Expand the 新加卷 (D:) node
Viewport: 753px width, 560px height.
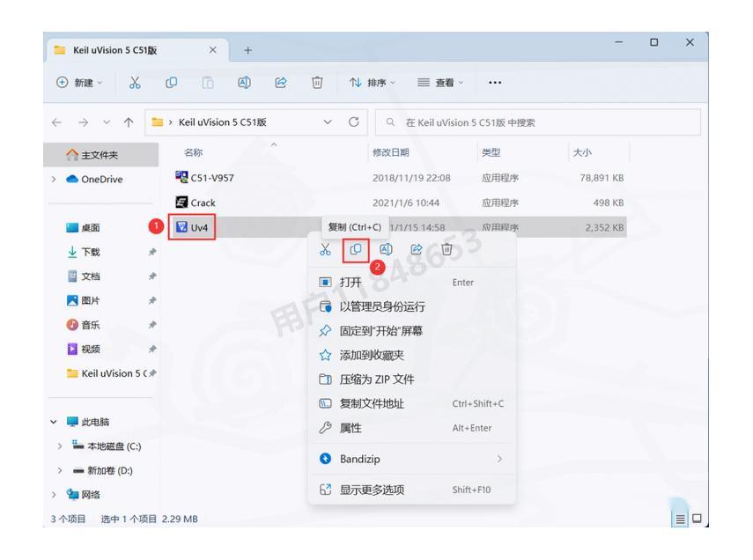[60, 471]
